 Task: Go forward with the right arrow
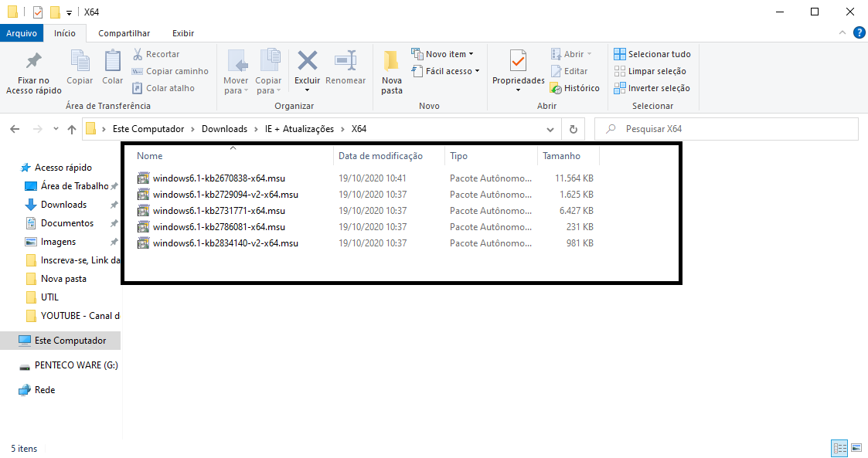(x=38, y=129)
